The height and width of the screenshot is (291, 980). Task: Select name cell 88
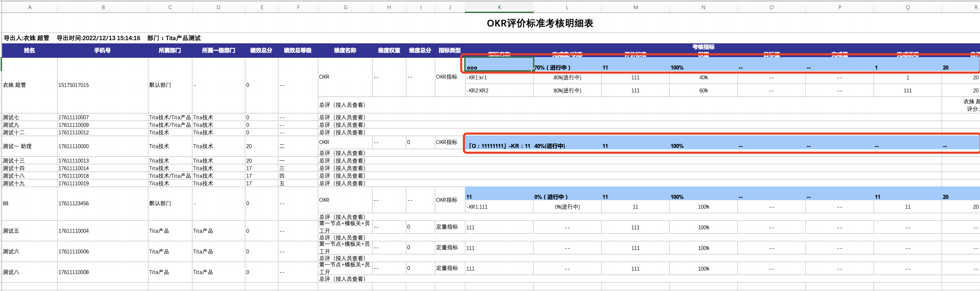point(30,204)
